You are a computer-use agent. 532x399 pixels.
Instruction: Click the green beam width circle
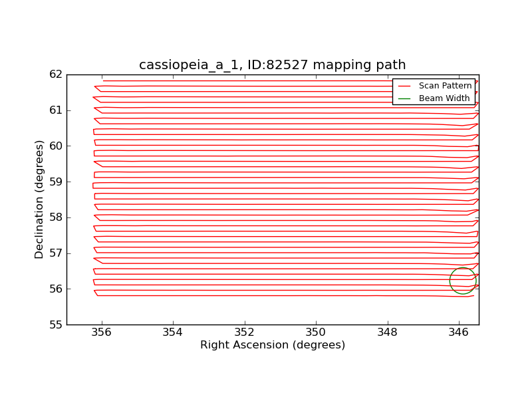[x=463, y=281]
